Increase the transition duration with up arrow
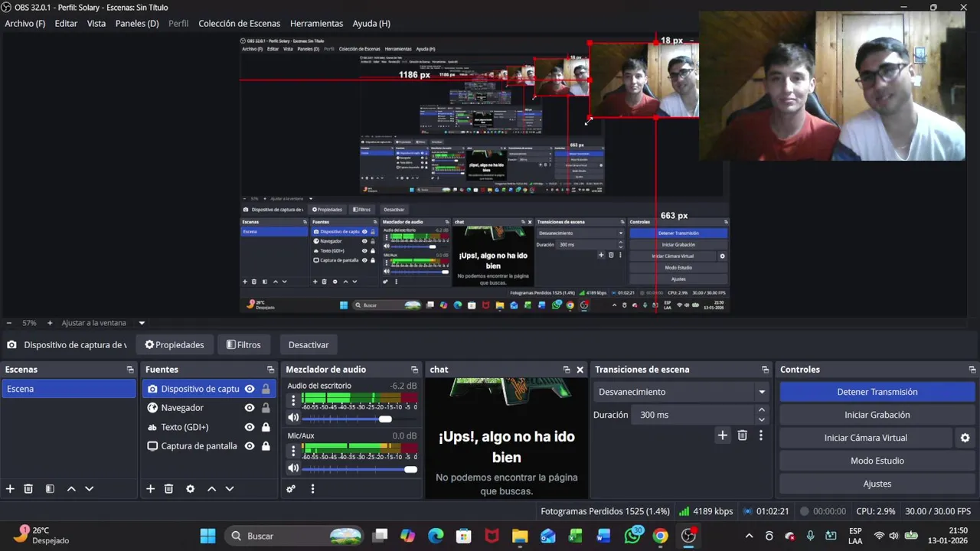Viewport: 980px width, 551px height. pyautogui.click(x=761, y=410)
